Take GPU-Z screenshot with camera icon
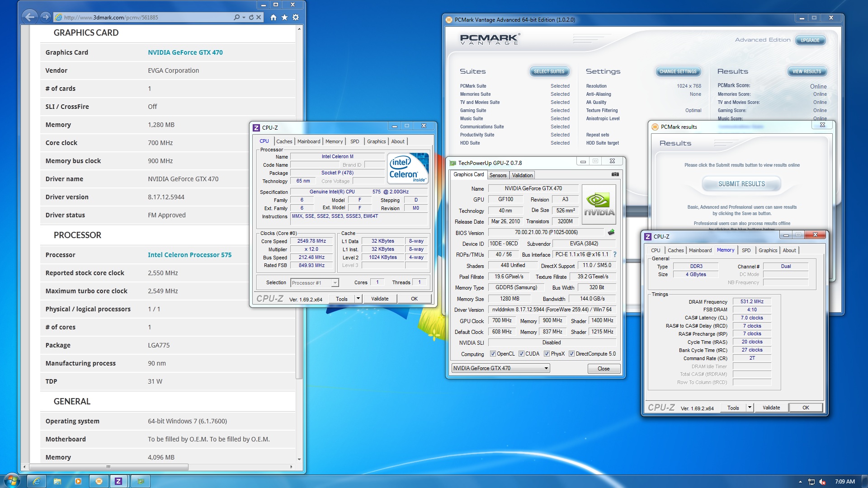868x488 pixels. (x=615, y=174)
